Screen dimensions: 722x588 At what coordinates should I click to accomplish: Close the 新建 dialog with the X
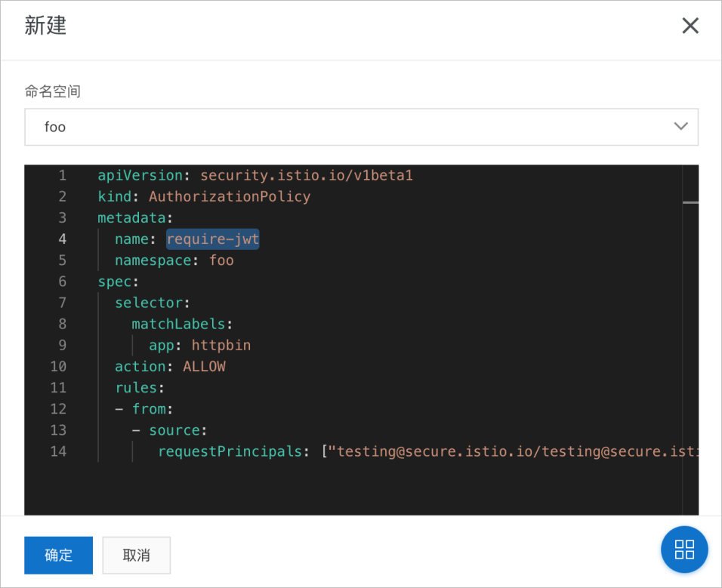690,26
